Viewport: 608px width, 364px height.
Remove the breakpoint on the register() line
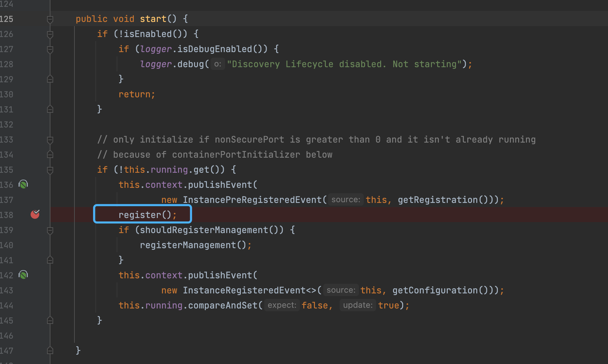(x=35, y=215)
